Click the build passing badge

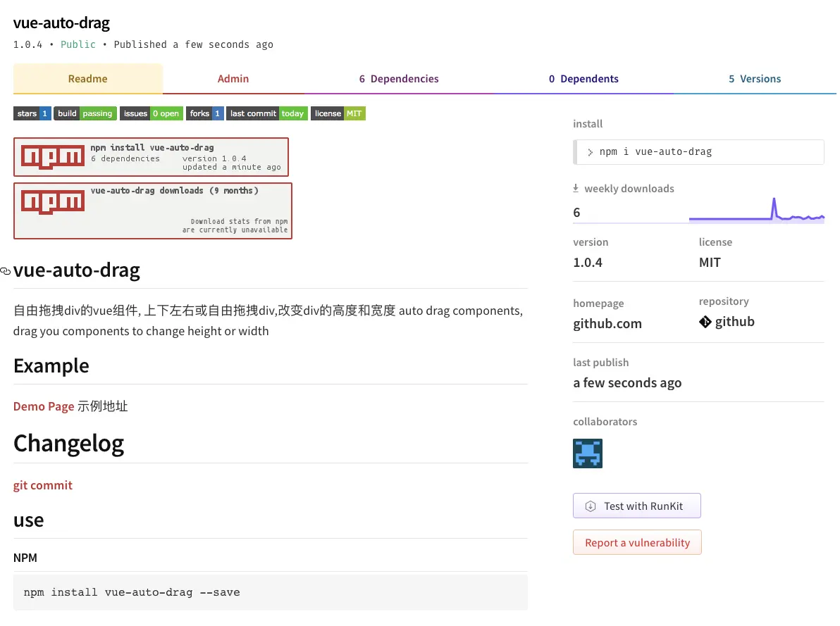tap(85, 113)
